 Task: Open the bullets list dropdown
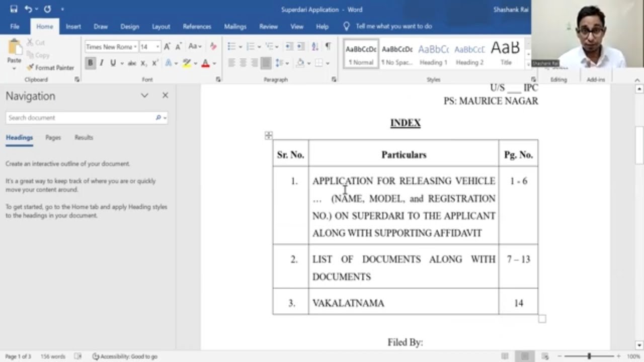[240, 47]
